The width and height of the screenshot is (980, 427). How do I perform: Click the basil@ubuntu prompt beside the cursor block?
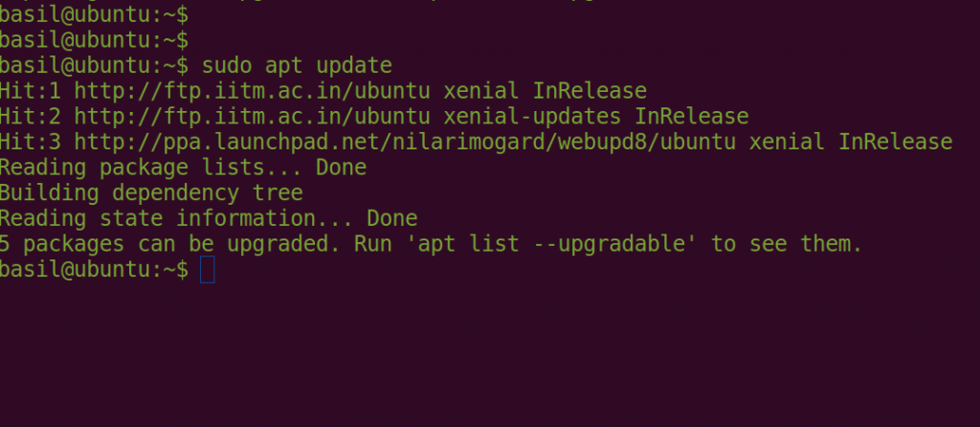[94, 269]
